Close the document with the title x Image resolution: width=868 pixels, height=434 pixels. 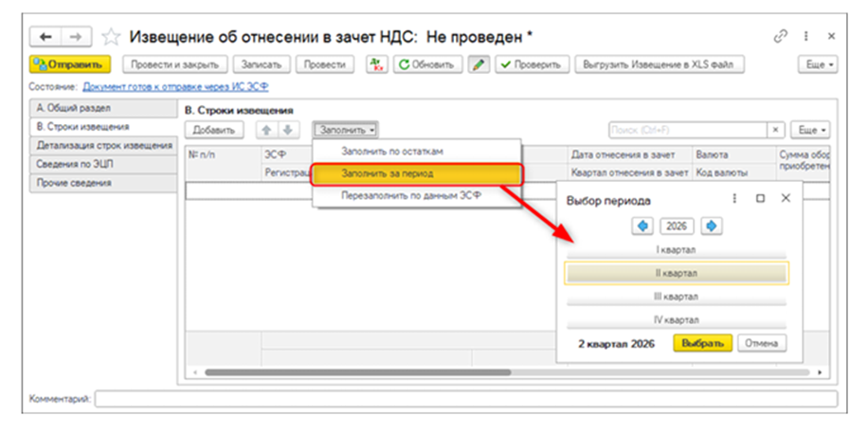(831, 37)
